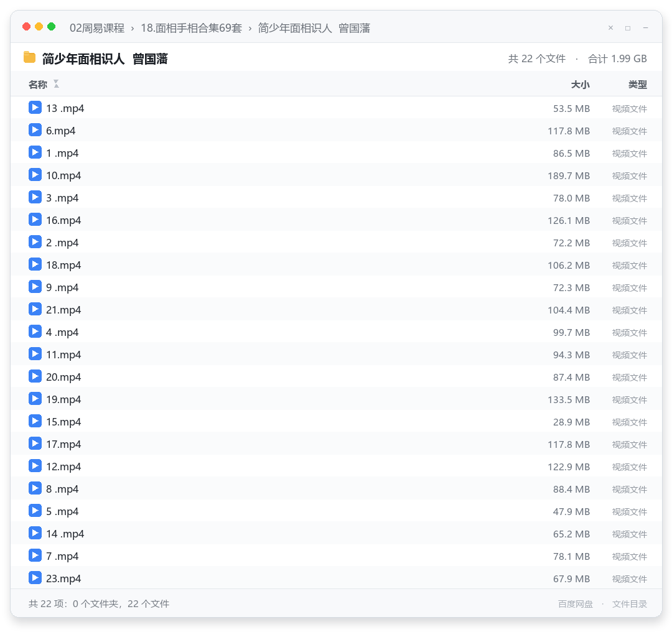The height and width of the screenshot is (632, 672).
Task: Select the file name 10.mp4
Action: [63, 175]
